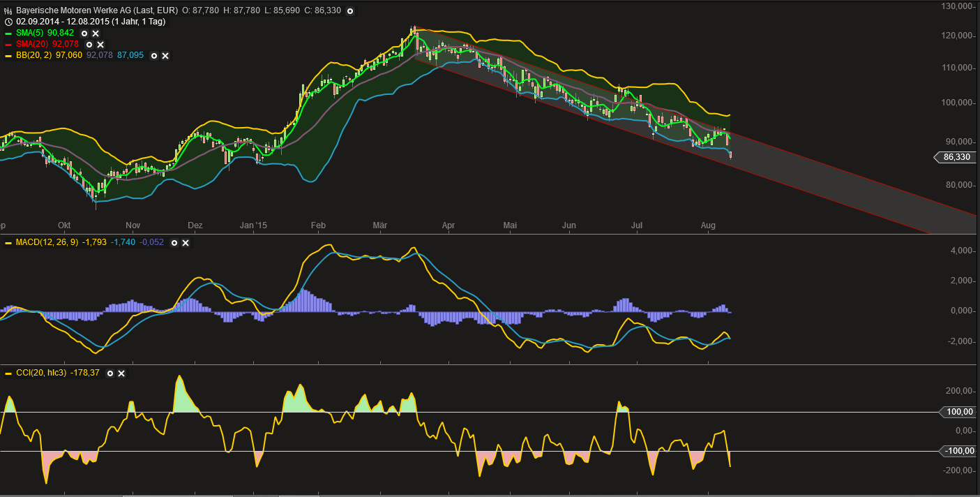This screenshot has width=980, height=497.
Task: Remove the SMA(20) indicator
Action: point(100,44)
